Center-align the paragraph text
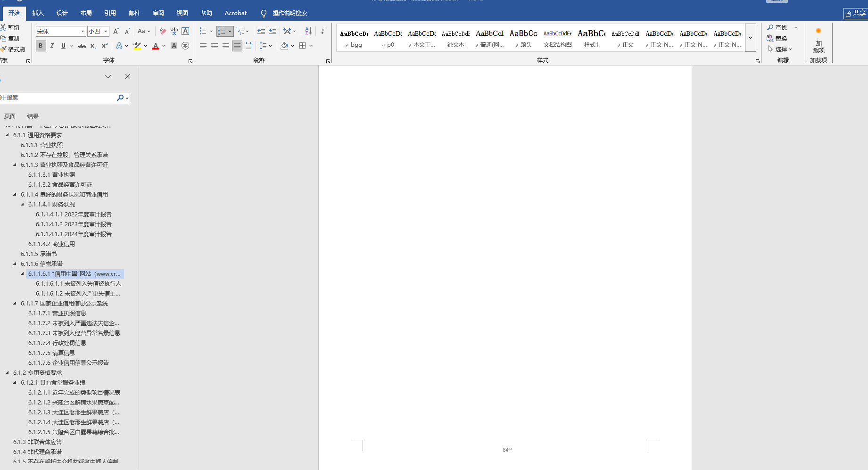This screenshot has height=470, width=868. [x=215, y=46]
